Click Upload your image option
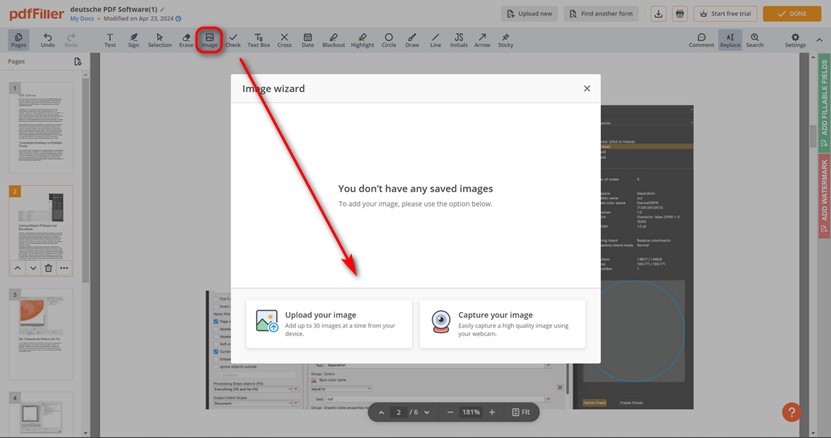The width and height of the screenshot is (831, 438). 329,322
